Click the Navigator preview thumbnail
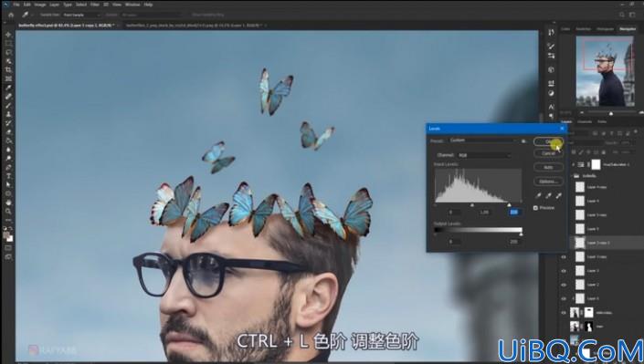This screenshot has height=364, width=644. tap(605, 71)
